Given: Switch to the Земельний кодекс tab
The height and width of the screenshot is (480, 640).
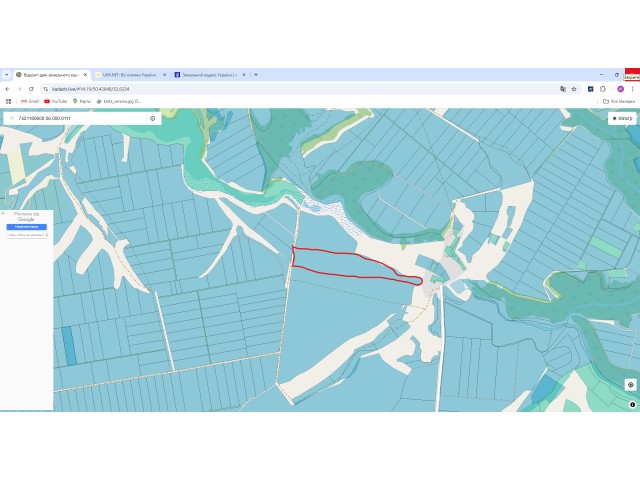Looking at the screenshot, I should coord(210,75).
